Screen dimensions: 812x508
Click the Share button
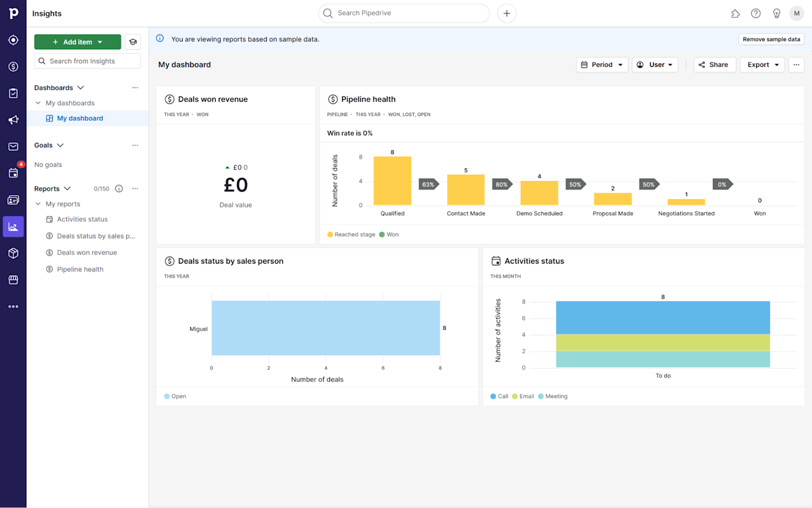point(715,65)
